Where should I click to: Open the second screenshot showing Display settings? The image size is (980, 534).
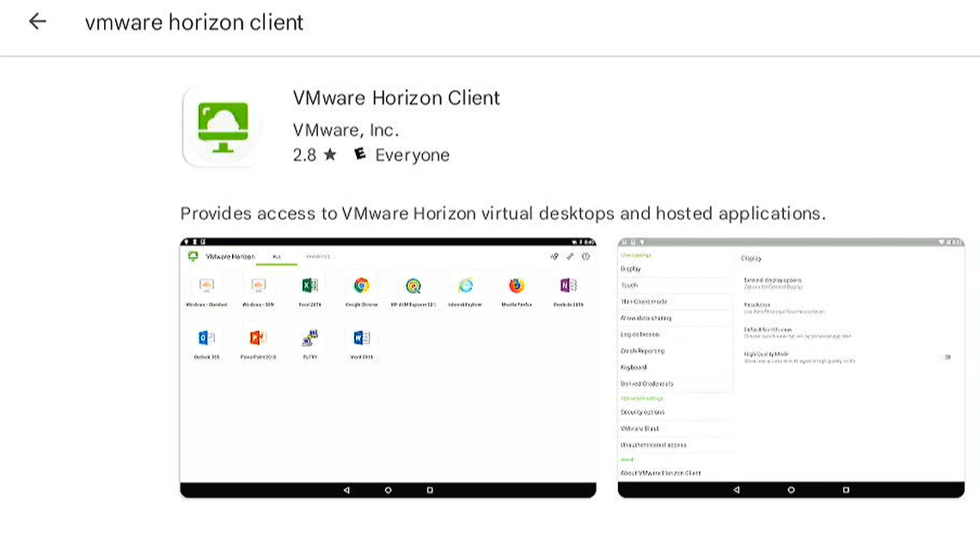click(791, 368)
